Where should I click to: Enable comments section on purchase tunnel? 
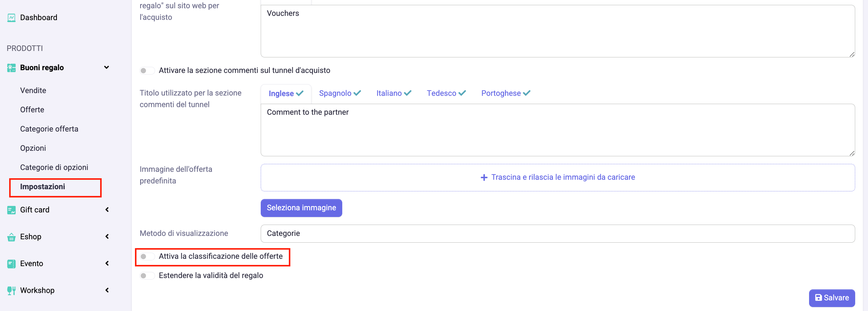point(147,71)
